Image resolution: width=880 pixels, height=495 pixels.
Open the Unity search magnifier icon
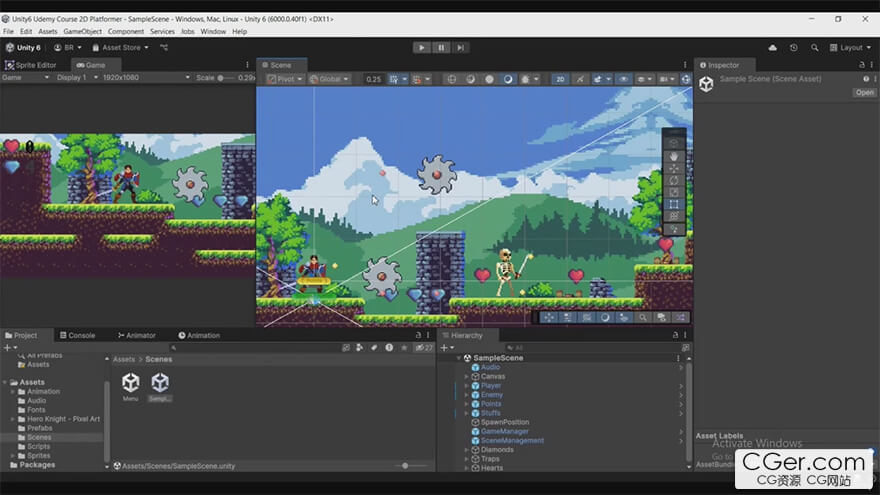click(814, 48)
